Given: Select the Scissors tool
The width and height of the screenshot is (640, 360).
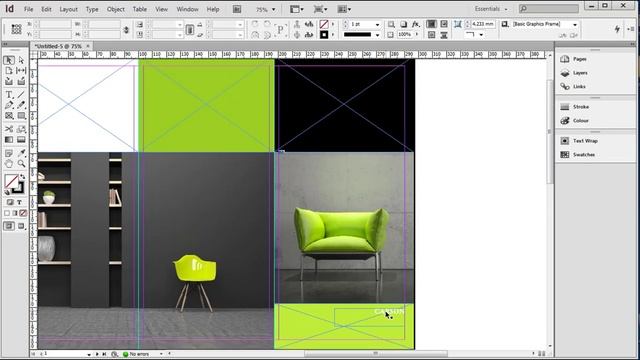Looking at the screenshot, I should pyautogui.click(x=9, y=129).
